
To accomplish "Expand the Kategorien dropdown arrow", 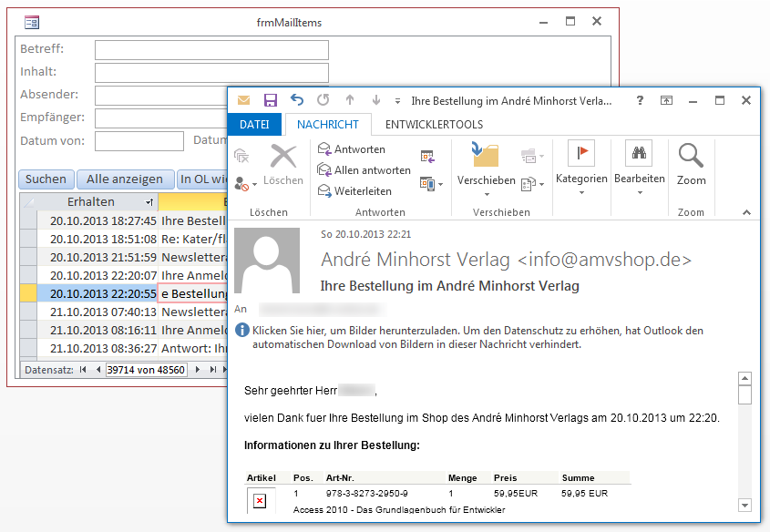I will click(581, 193).
